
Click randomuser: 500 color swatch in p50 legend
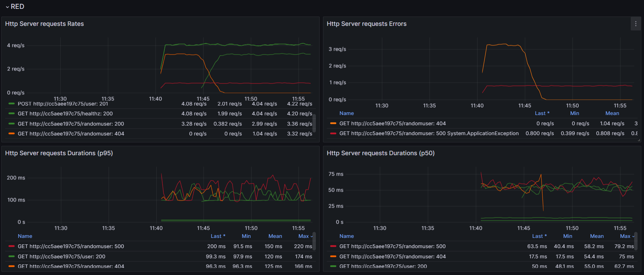click(333, 246)
